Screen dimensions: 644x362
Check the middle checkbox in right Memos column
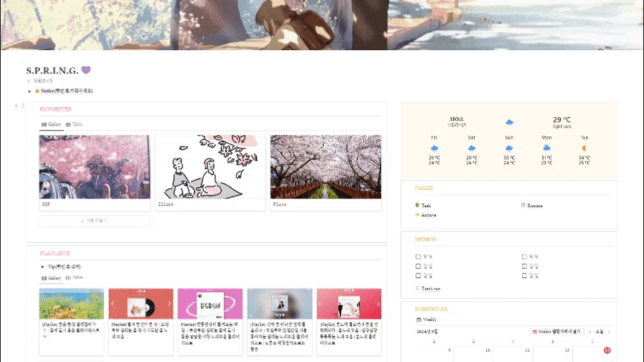[x=524, y=266]
